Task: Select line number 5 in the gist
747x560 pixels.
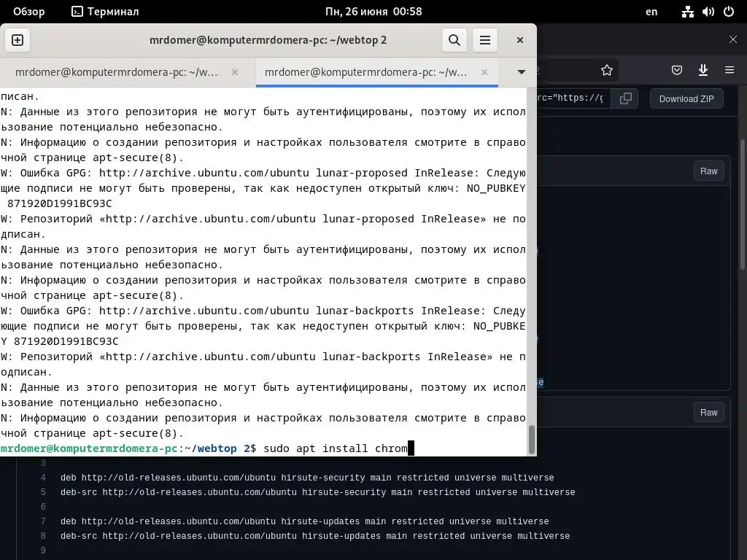Action: click(43, 492)
